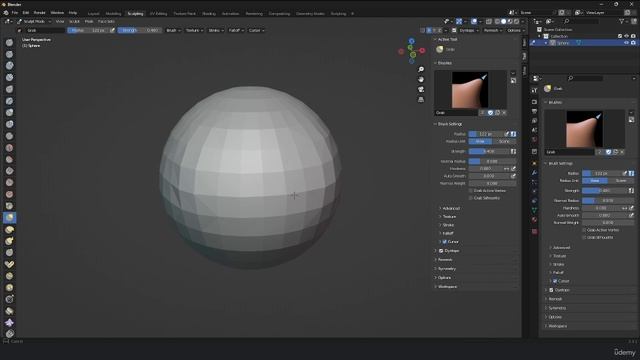Image resolution: width=640 pixels, height=360 pixels.
Task: Open the Remesh dropdown in viewport header
Action: pyautogui.click(x=493, y=30)
